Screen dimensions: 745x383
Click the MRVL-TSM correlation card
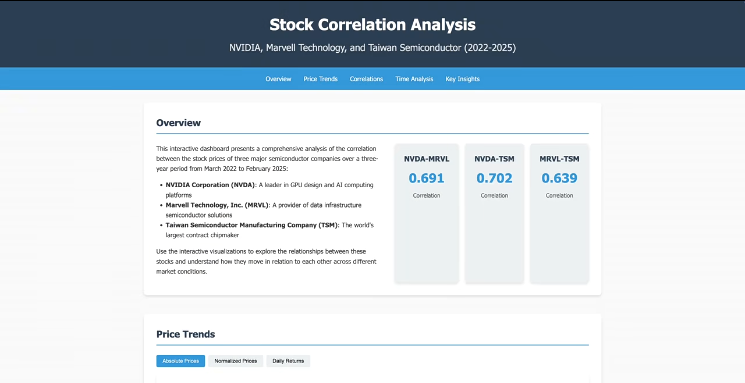pyautogui.click(x=559, y=213)
